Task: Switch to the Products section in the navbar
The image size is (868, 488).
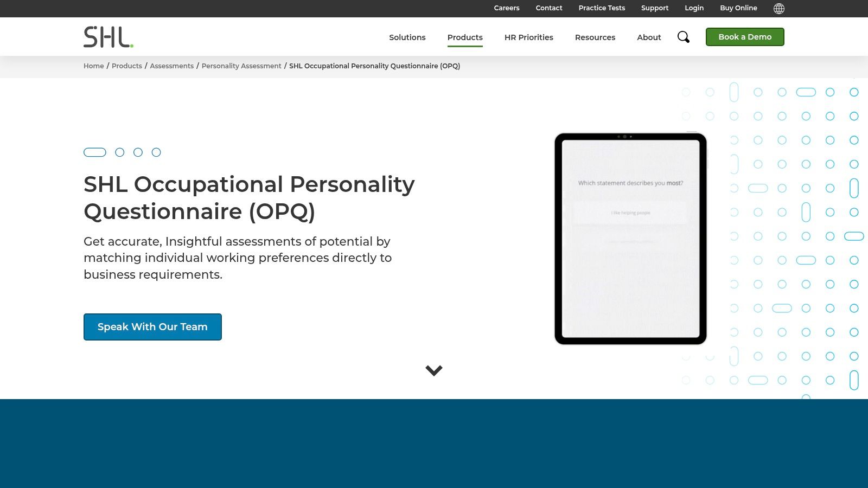Action: click(465, 37)
